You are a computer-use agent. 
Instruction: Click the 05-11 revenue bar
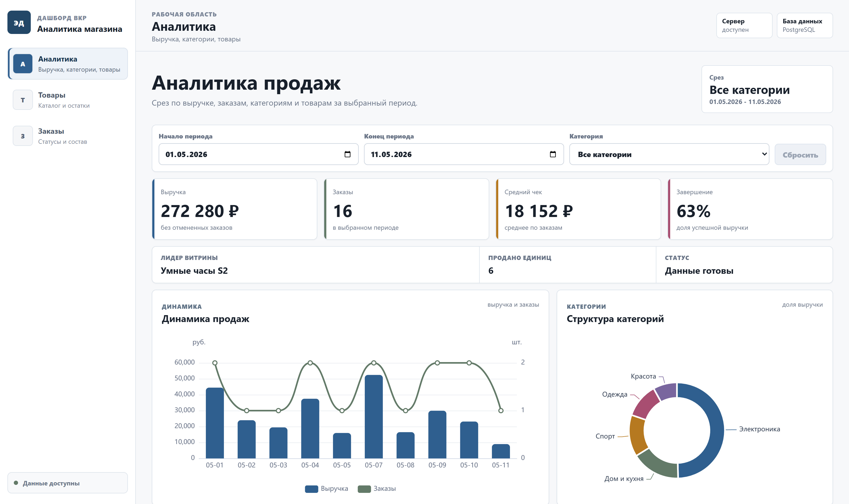click(x=501, y=451)
